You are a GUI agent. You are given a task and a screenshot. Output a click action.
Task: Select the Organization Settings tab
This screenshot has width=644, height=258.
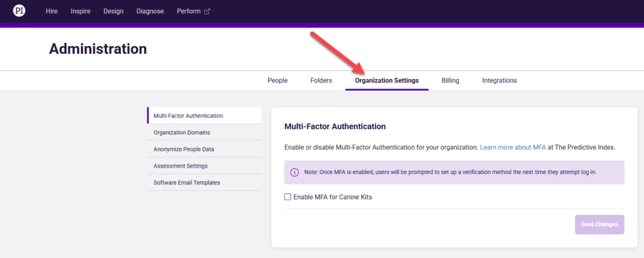click(x=387, y=80)
